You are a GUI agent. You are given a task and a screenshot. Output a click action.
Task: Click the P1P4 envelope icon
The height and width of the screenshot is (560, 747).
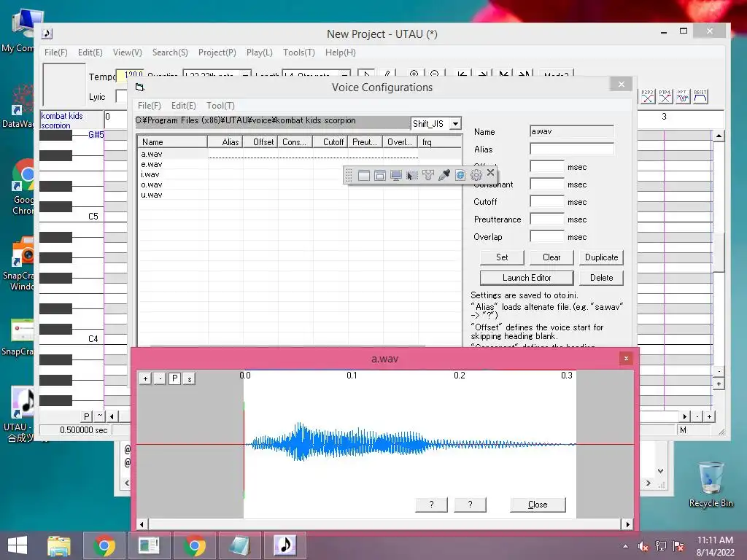(x=665, y=97)
